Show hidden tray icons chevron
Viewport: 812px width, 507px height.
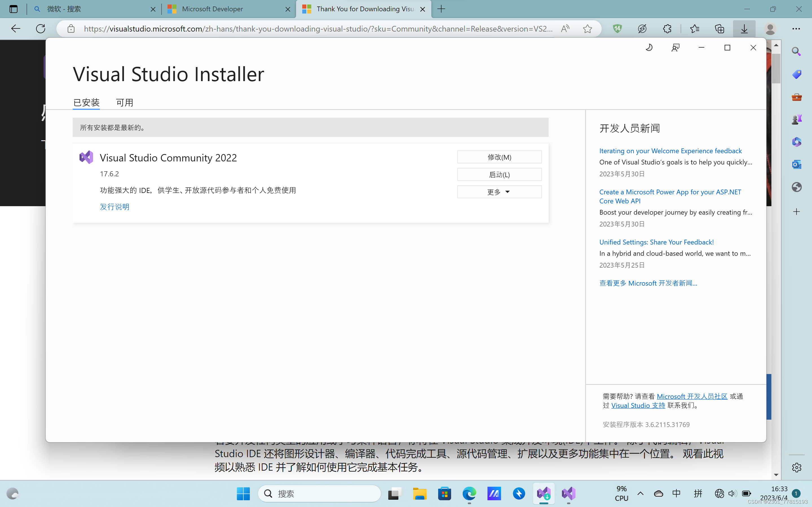(x=640, y=493)
